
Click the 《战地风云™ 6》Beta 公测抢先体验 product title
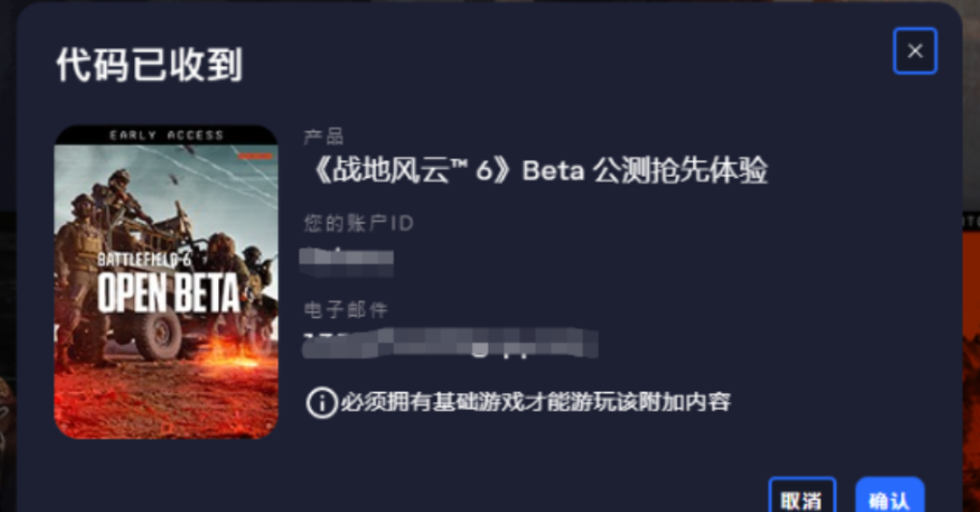point(538,171)
